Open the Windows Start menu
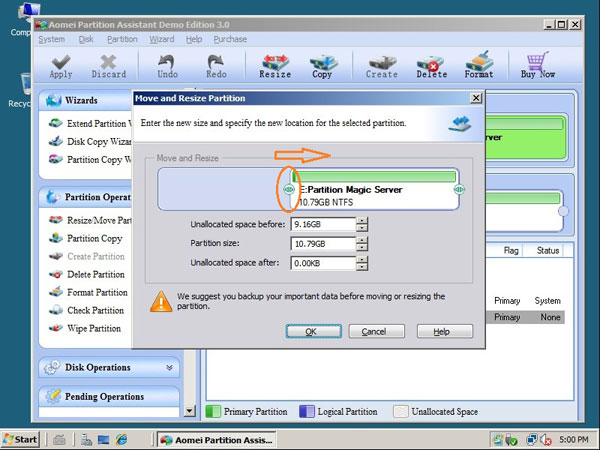Screen dimensions: 600x450 pyautogui.click(x=21, y=439)
